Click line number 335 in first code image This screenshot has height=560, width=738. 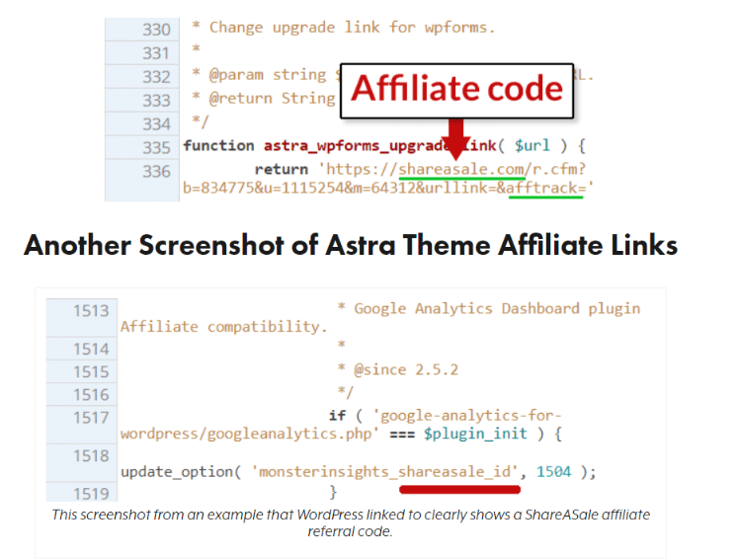156,148
